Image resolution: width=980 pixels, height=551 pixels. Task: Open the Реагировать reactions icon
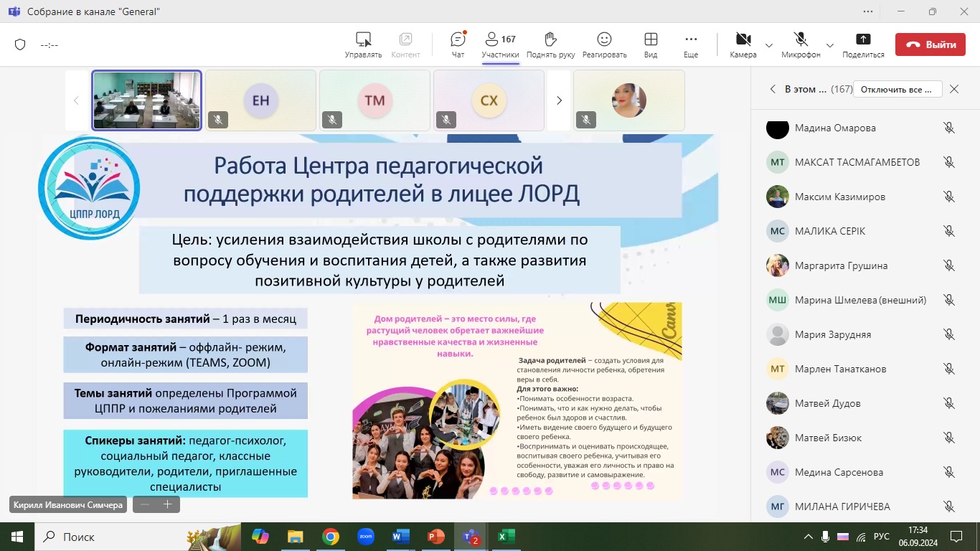point(604,44)
